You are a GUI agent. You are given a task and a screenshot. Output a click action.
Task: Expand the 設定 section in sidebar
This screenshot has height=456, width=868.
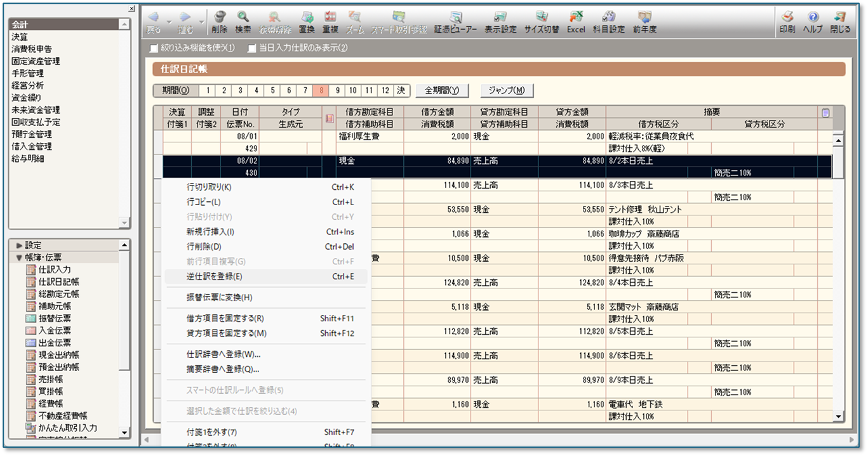coord(19,245)
